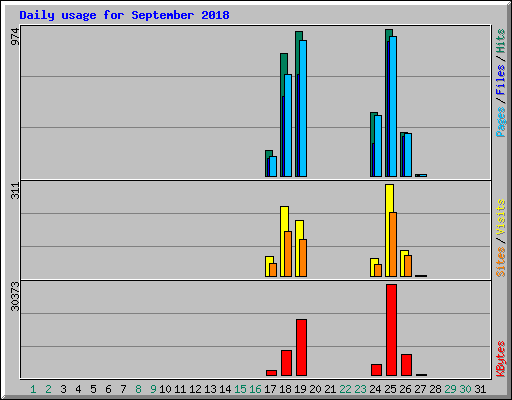Image resolution: width=512 pixels, height=400 pixels.
Task: Click the Hits legend label
Action: [500, 41]
